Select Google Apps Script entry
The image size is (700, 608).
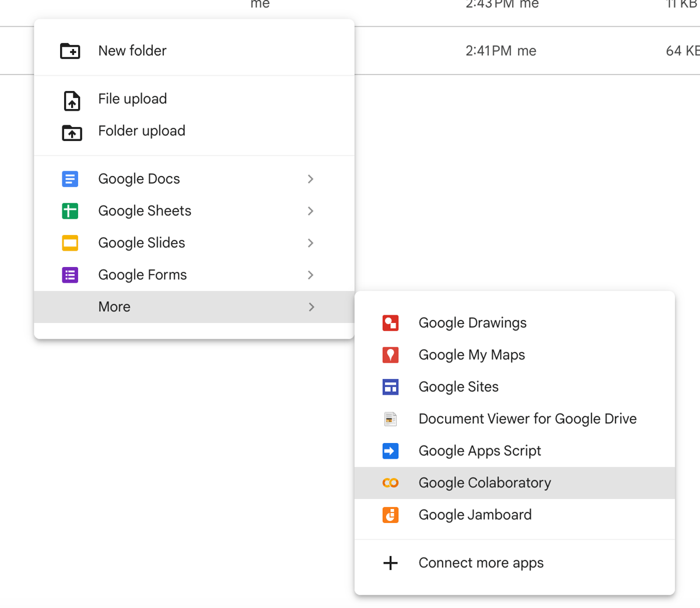pos(514,451)
